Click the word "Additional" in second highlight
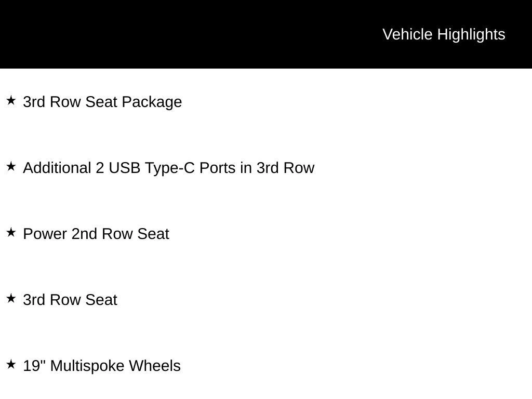The width and height of the screenshot is (532, 399). click(57, 168)
